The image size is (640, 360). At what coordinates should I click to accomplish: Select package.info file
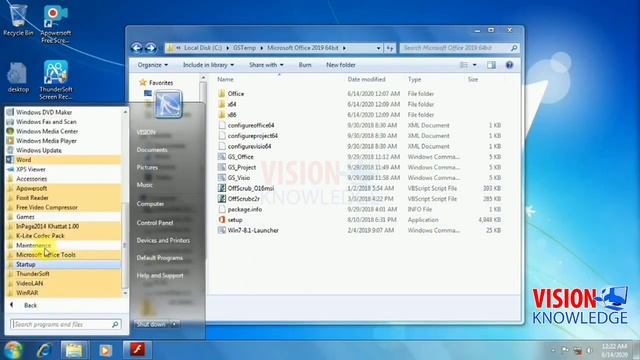point(240,209)
